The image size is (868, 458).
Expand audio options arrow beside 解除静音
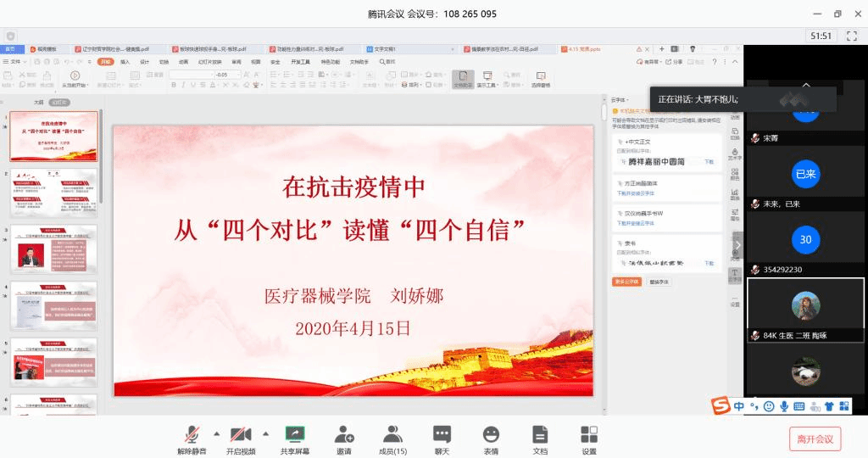(x=216, y=433)
